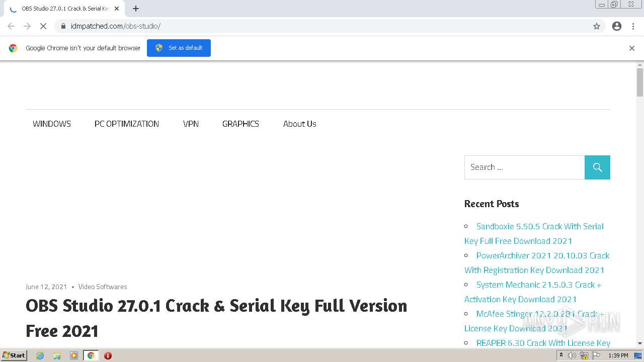
Task: Open the Chrome profile account icon
Action: (x=617, y=26)
